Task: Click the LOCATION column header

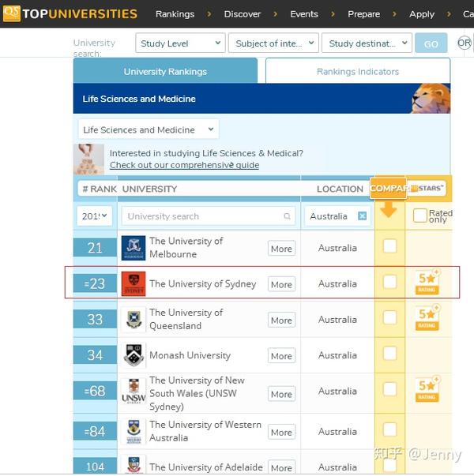Action: (x=340, y=189)
